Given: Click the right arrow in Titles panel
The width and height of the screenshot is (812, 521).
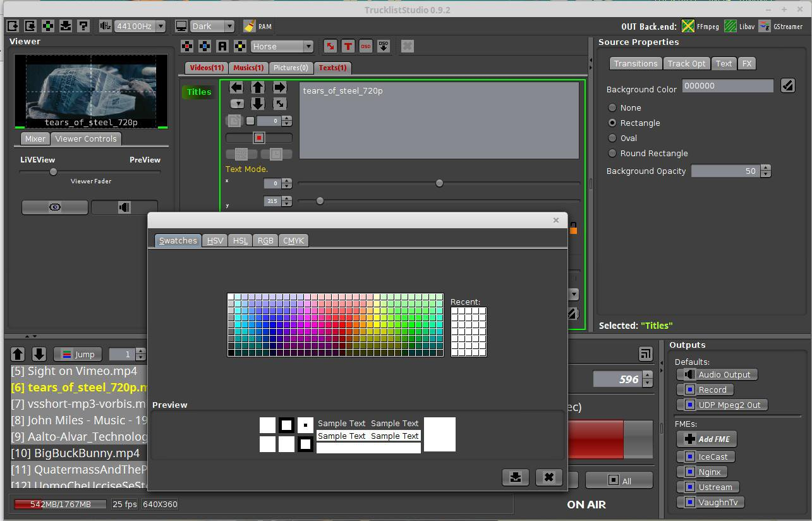Looking at the screenshot, I should pos(279,87).
